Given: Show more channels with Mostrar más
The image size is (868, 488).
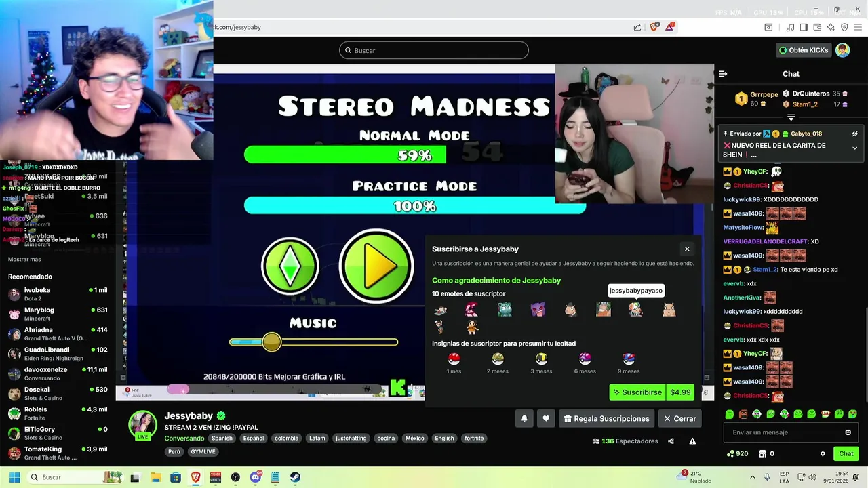Looking at the screenshot, I should tap(24, 260).
